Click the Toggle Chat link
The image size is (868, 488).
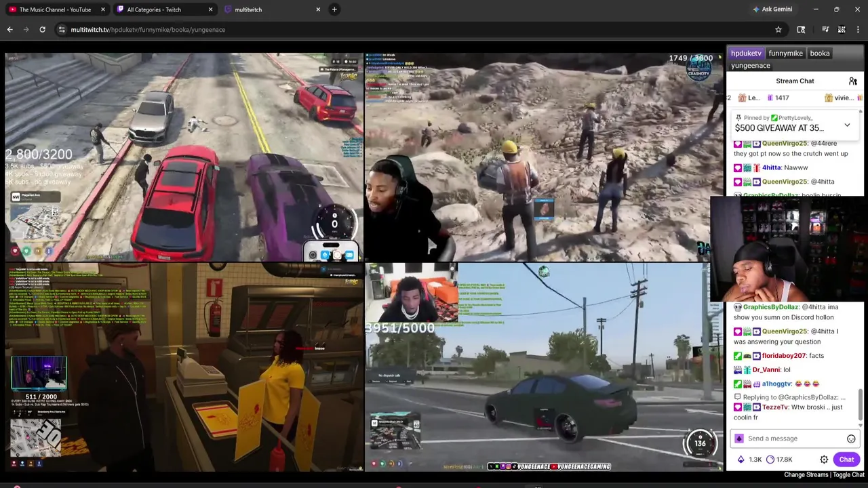pyautogui.click(x=849, y=475)
